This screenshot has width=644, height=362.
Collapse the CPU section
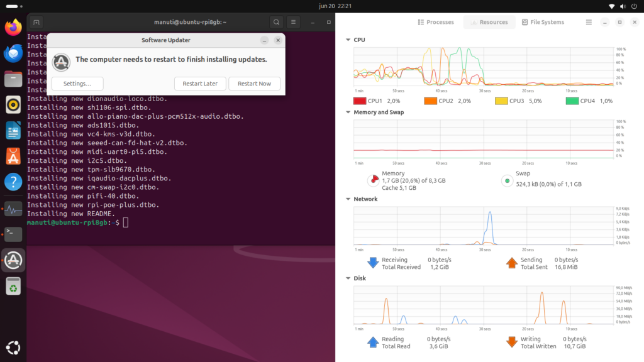[x=348, y=40]
